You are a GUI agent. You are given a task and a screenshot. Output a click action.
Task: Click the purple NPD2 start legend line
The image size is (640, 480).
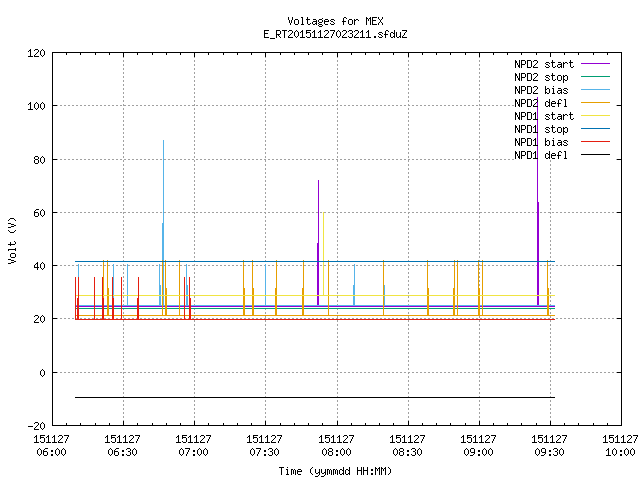(x=596, y=64)
